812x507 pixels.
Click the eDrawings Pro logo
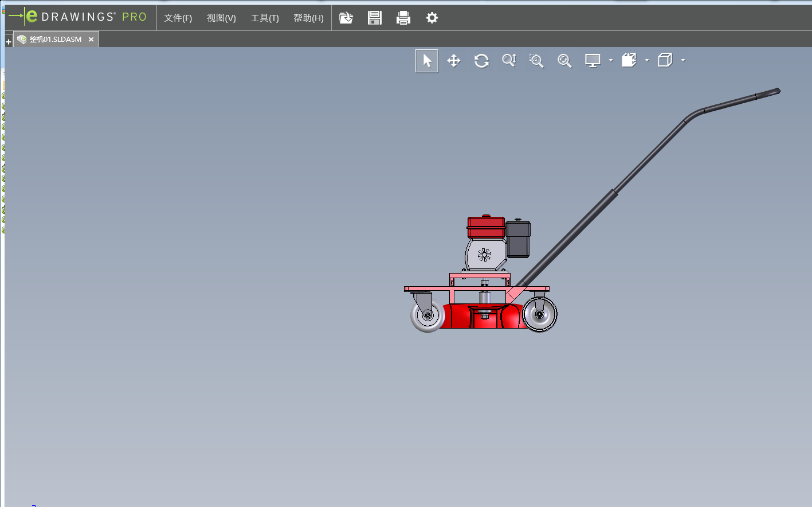(78, 17)
